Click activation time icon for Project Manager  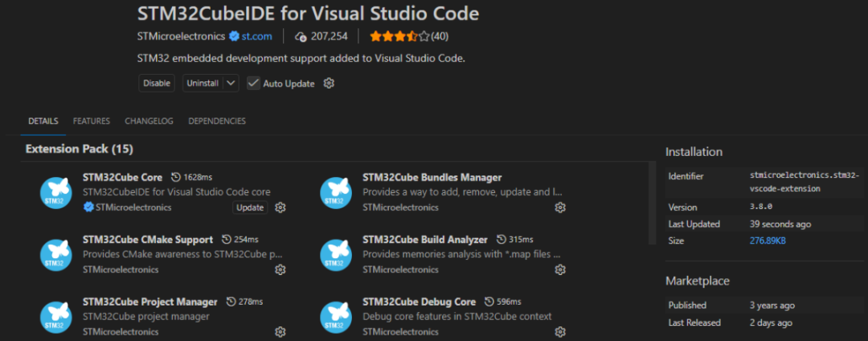[231, 302]
